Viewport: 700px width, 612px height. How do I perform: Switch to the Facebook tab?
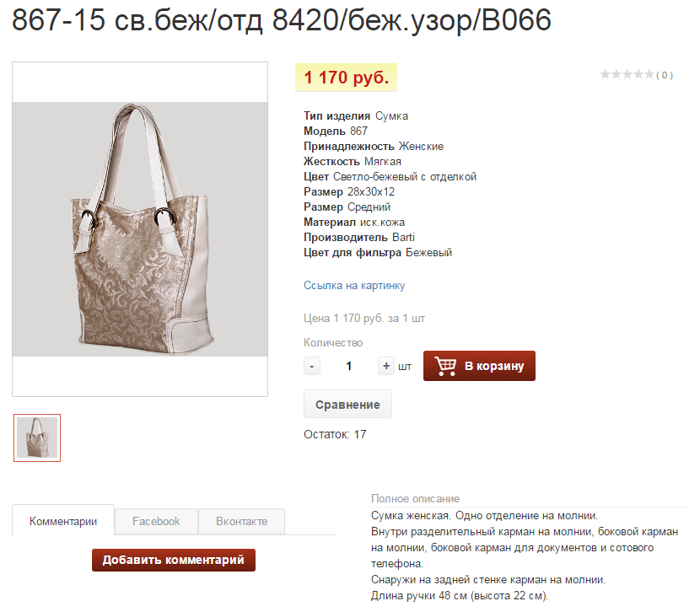coord(156,521)
